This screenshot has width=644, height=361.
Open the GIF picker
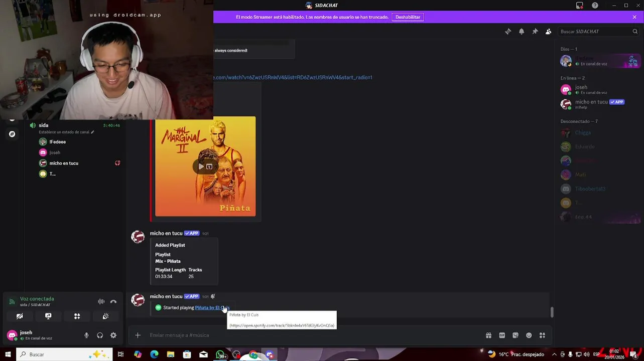click(x=502, y=335)
